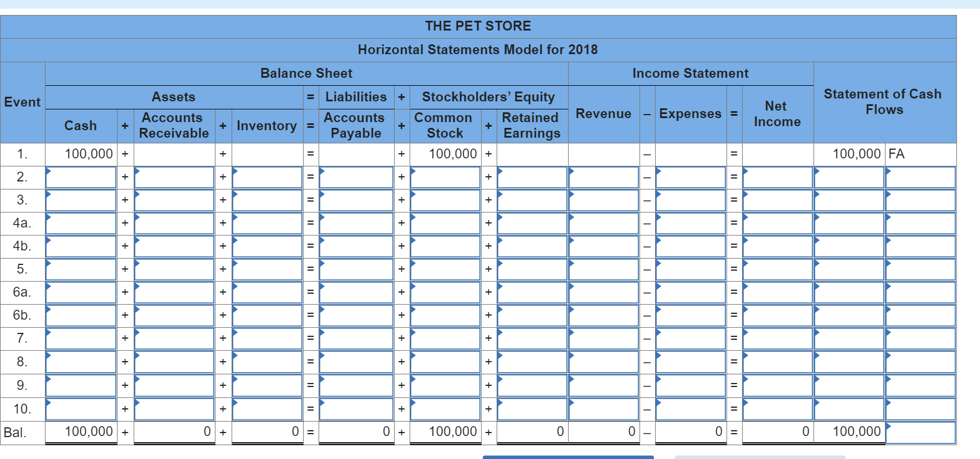This screenshot has width=980, height=459.
Task: Select the Accounts Receivable cell for event 7
Action: [x=175, y=339]
